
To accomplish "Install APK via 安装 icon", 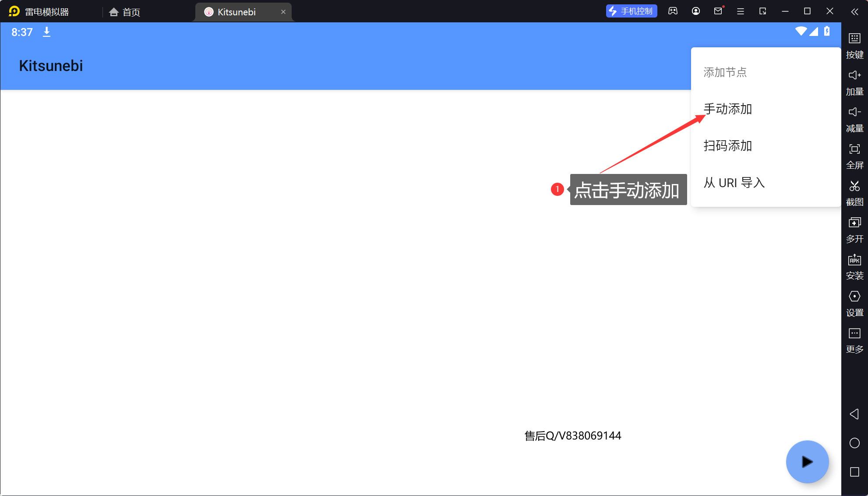I will pos(854,266).
